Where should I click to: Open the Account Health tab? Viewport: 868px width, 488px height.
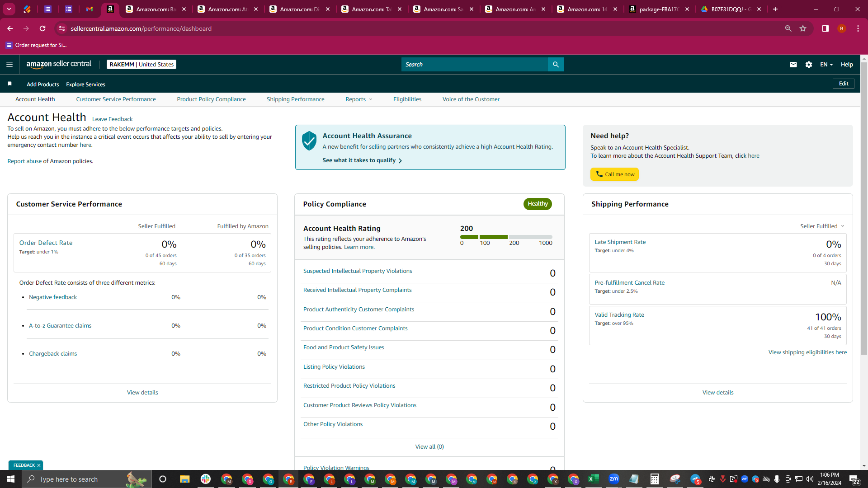35,99
